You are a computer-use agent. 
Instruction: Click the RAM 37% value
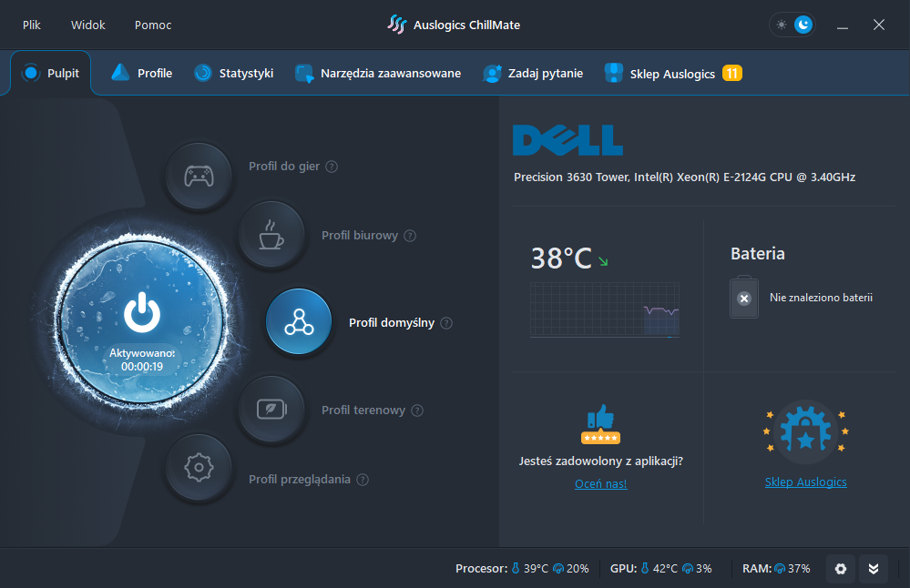(799, 569)
